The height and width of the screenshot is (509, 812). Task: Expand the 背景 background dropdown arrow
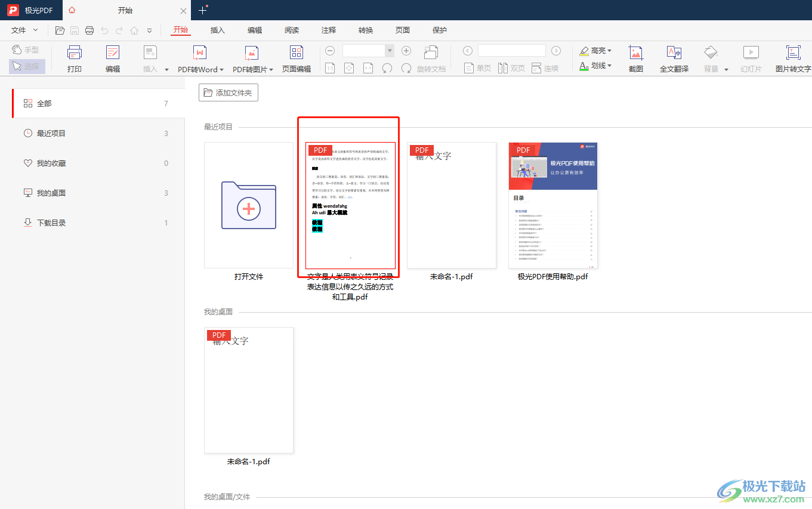point(726,70)
